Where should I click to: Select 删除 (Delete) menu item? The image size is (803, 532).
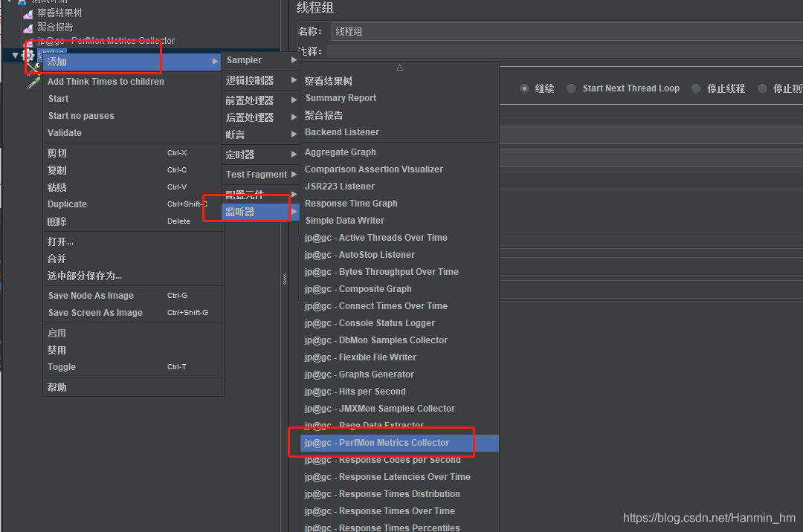point(133,221)
